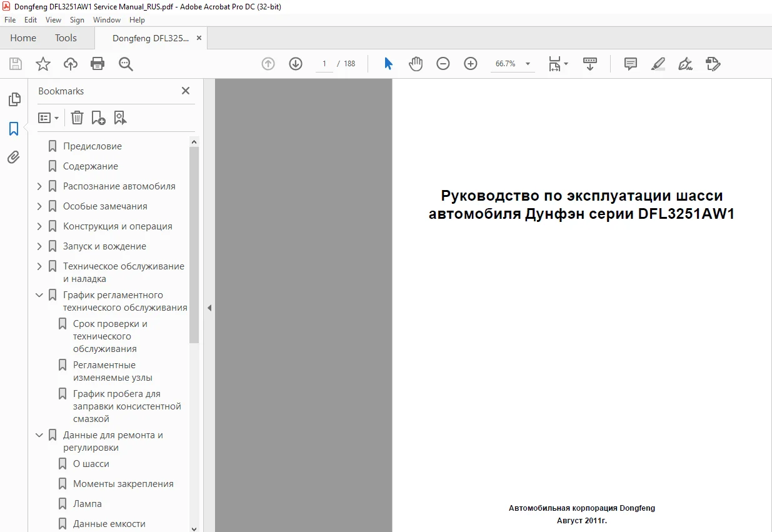Expand Техническое обслуживание и наладка bookmark
The height and width of the screenshot is (532, 772).
click(x=40, y=266)
